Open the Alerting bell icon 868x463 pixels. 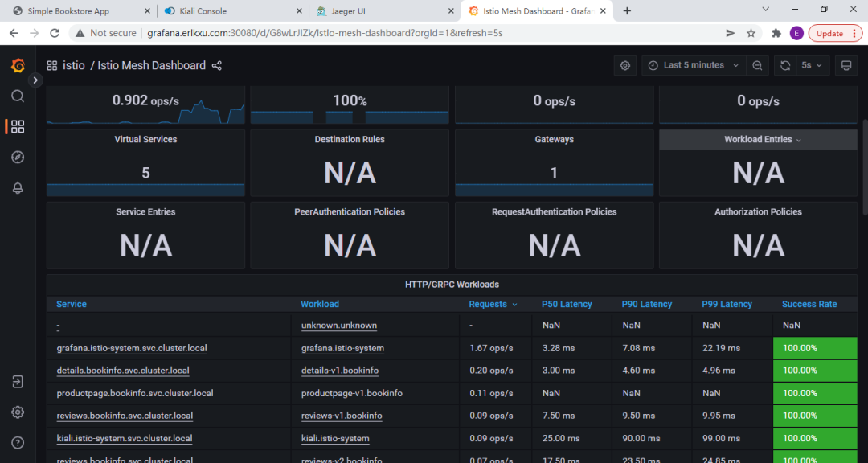pyautogui.click(x=18, y=187)
